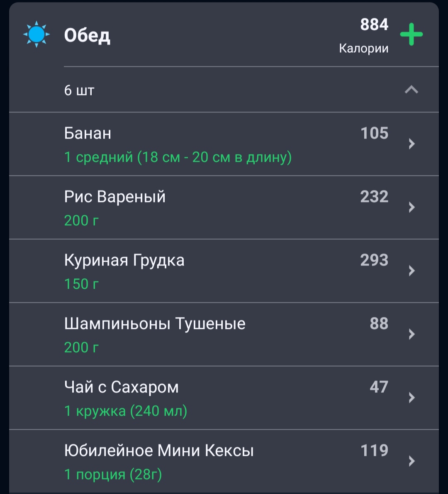Viewport: 448px width, 494px height.
Task: Tap the 1 кружка (240 мл) portion text
Action: (x=126, y=411)
